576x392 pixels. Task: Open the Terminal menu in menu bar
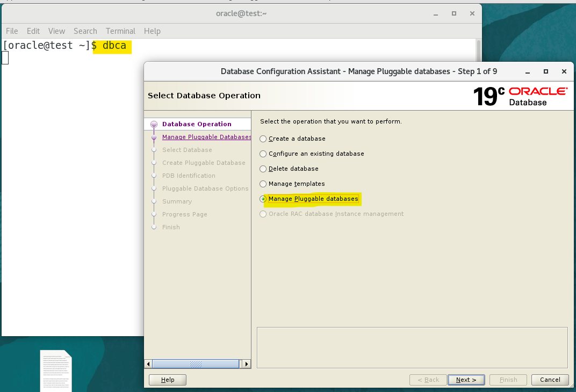pyautogui.click(x=120, y=31)
